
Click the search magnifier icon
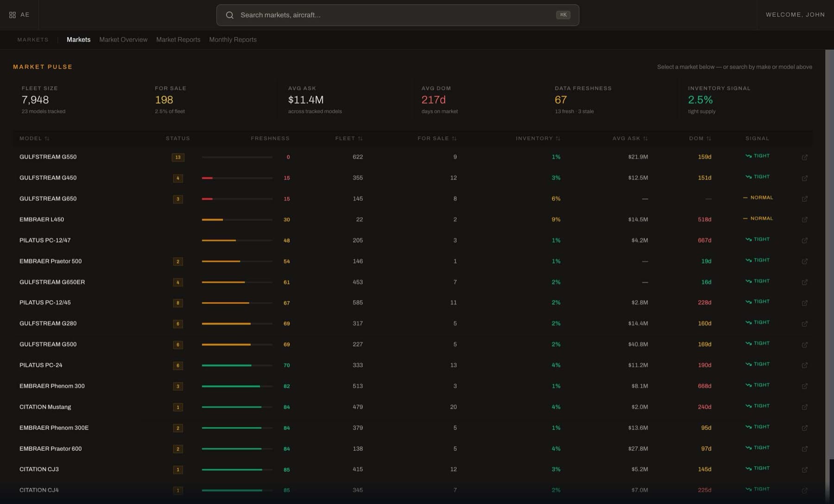pos(229,15)
